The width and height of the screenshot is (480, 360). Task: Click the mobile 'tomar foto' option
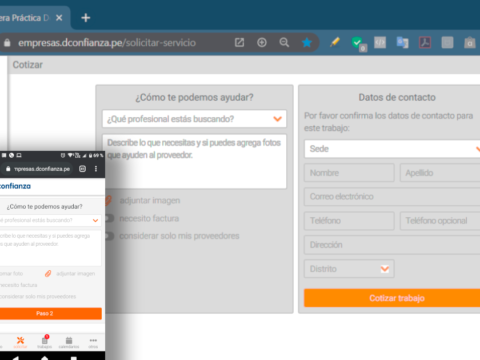[x=11, y=274]
